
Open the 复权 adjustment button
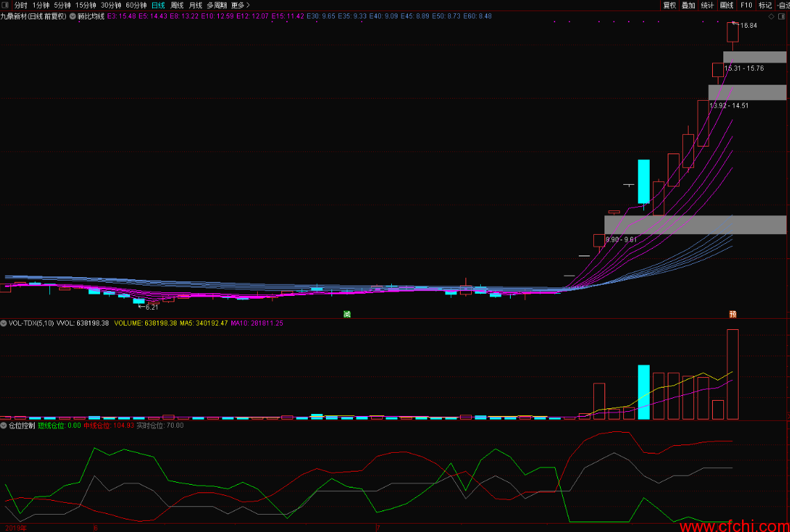[x=670, y=6]
